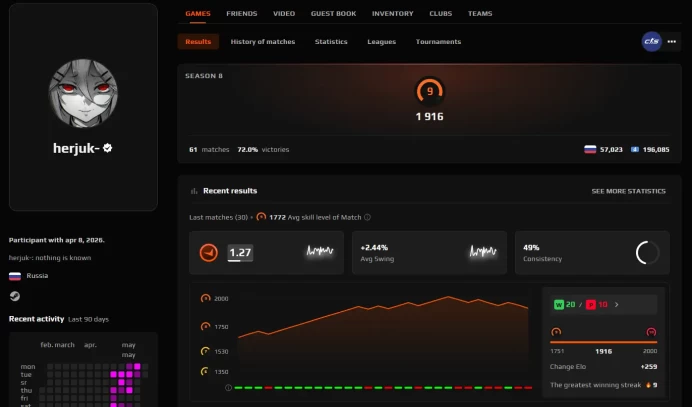Select the Results sub-tab

198,41
